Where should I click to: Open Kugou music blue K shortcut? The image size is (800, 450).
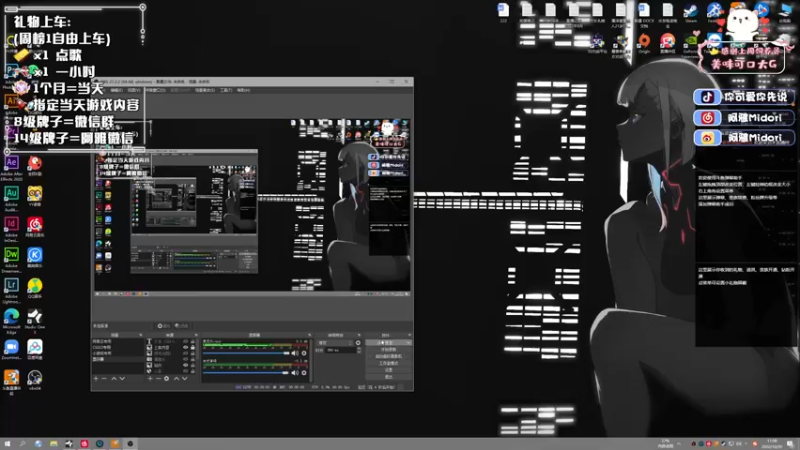point(35,255)
